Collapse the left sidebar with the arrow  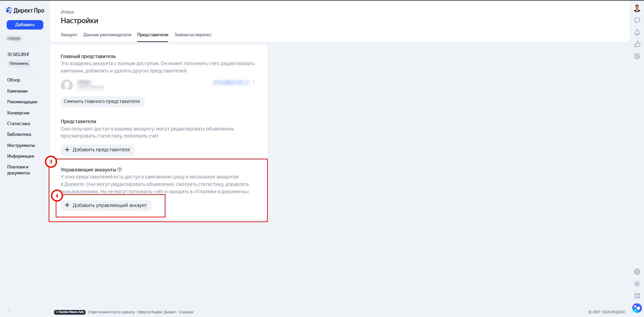pyautogui.click(x=10, y=310)
